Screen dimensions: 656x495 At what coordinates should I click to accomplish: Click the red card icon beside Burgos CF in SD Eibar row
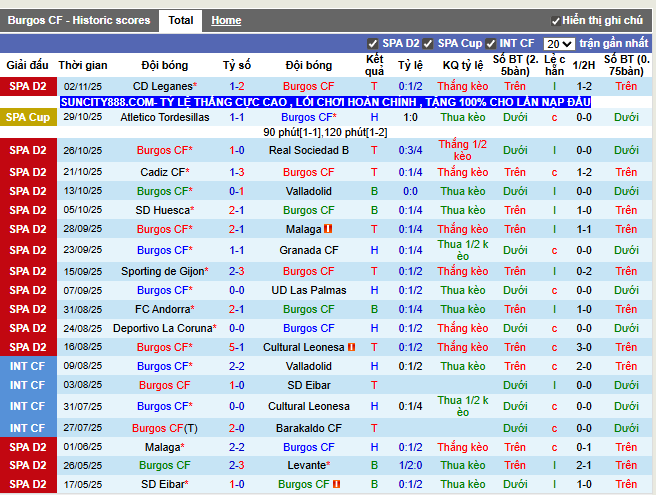click(x=336, y=484)
